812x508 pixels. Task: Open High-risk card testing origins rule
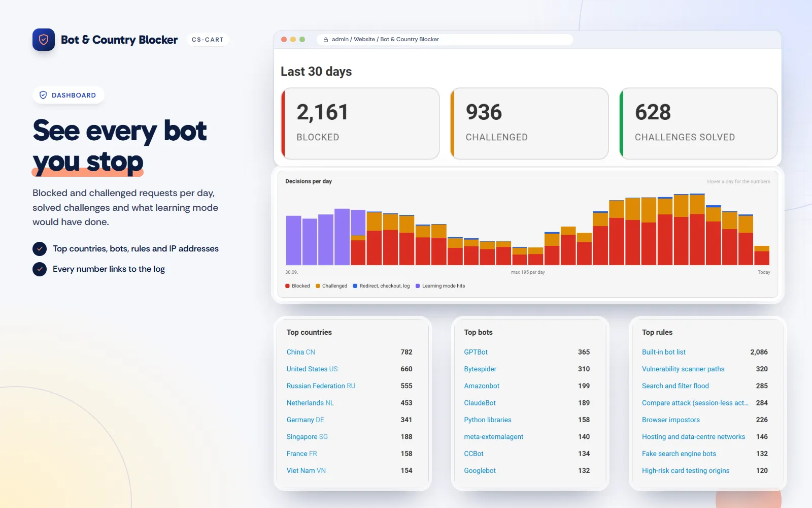(686, 470)
